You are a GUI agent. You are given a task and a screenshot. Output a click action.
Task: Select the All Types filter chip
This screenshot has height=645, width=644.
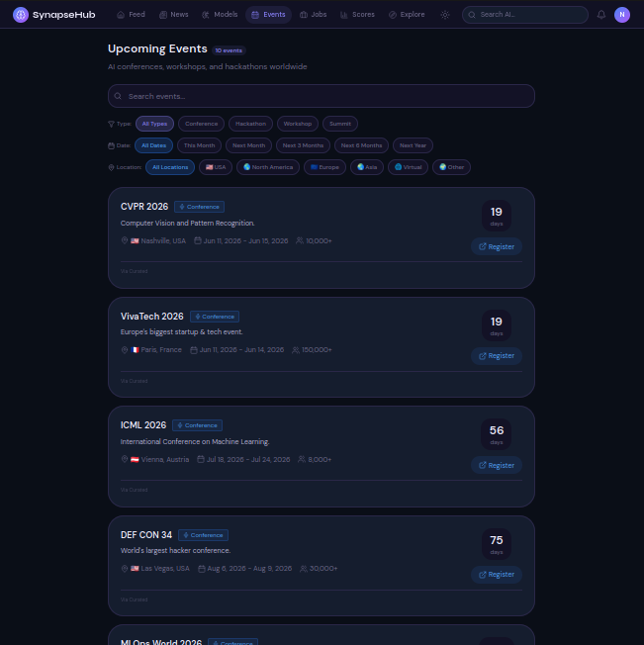[154, 124]
